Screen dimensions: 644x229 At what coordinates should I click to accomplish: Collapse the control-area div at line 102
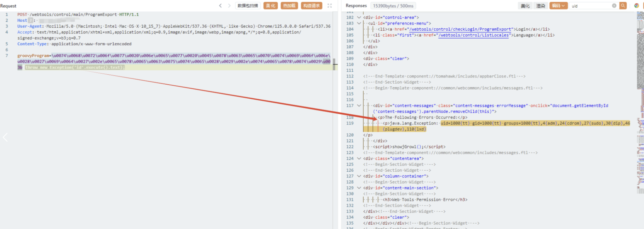(359, 17)
